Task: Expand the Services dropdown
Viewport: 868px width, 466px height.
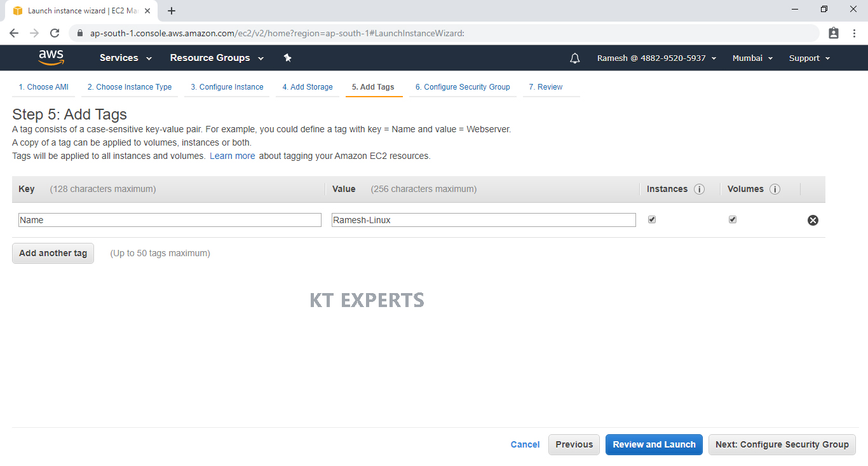Action: (126, 58)
